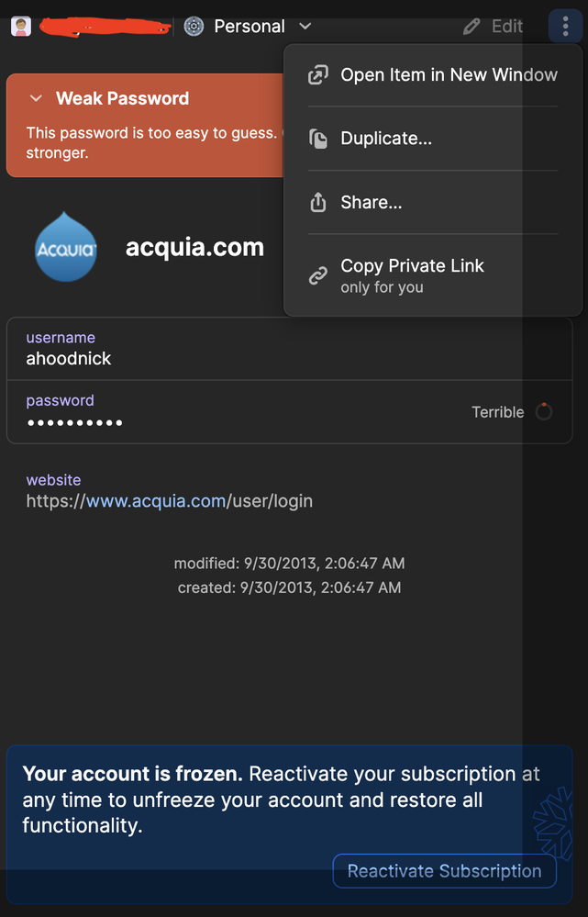Click the concealed password field
Screen dimensions: 588x917
[74, 422]
